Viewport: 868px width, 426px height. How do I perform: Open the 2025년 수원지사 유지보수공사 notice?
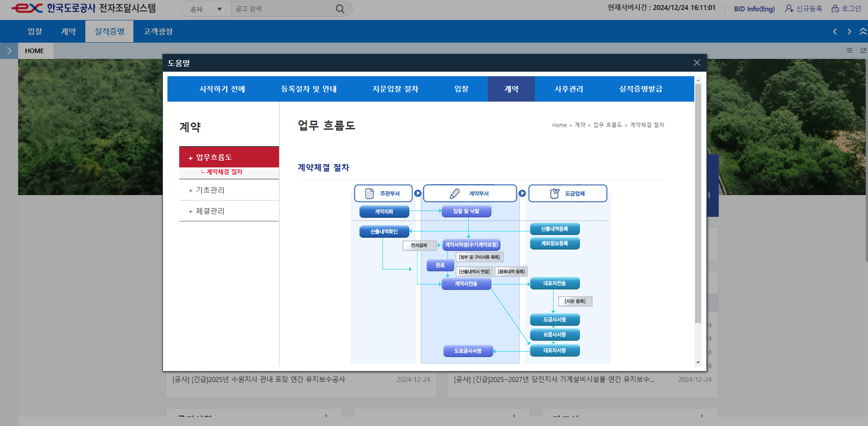pyautogui.click(x=259, y=380)
